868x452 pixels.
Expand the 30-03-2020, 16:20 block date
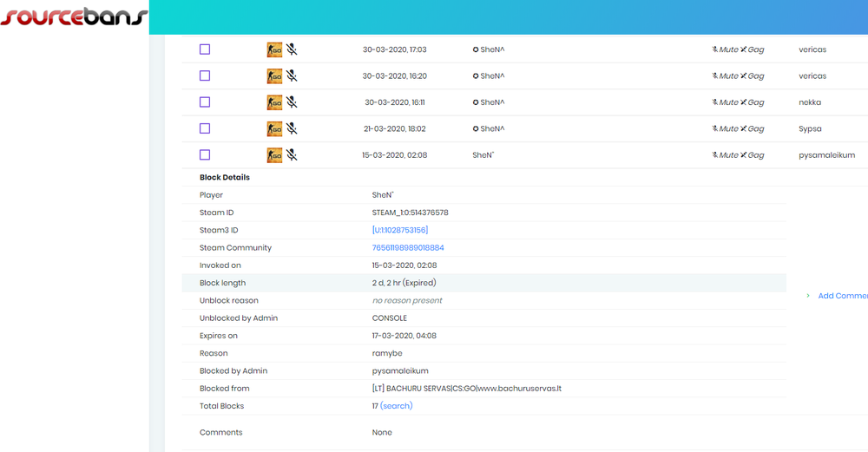pos(394,76)
